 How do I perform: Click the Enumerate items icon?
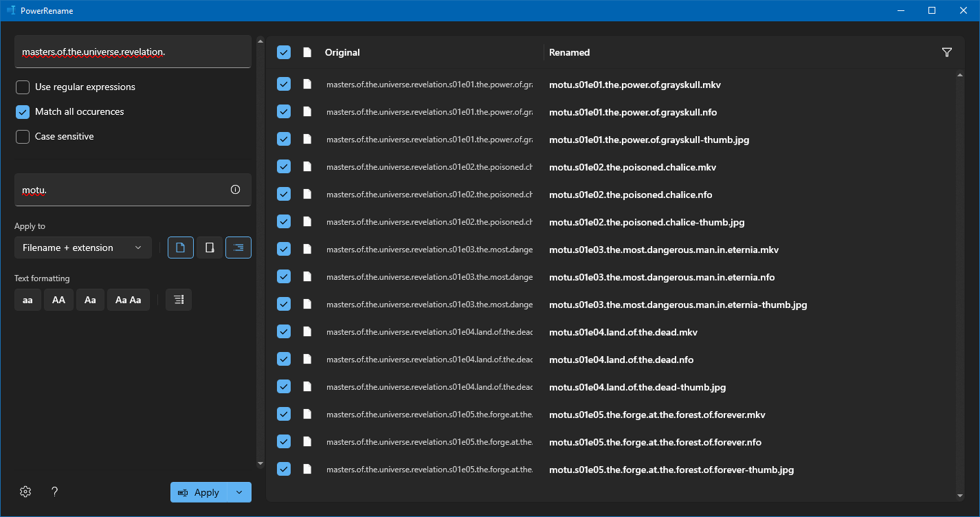point(178,300)
